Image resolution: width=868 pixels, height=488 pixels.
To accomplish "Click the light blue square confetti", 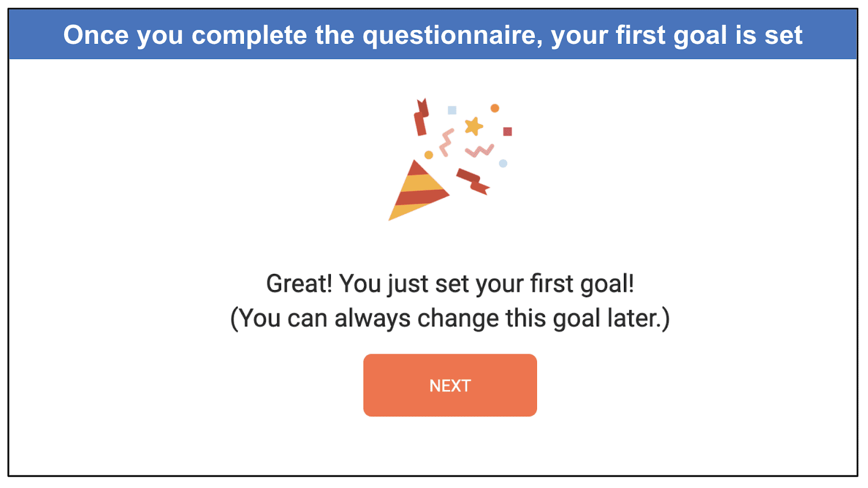I will coord(452,110).
